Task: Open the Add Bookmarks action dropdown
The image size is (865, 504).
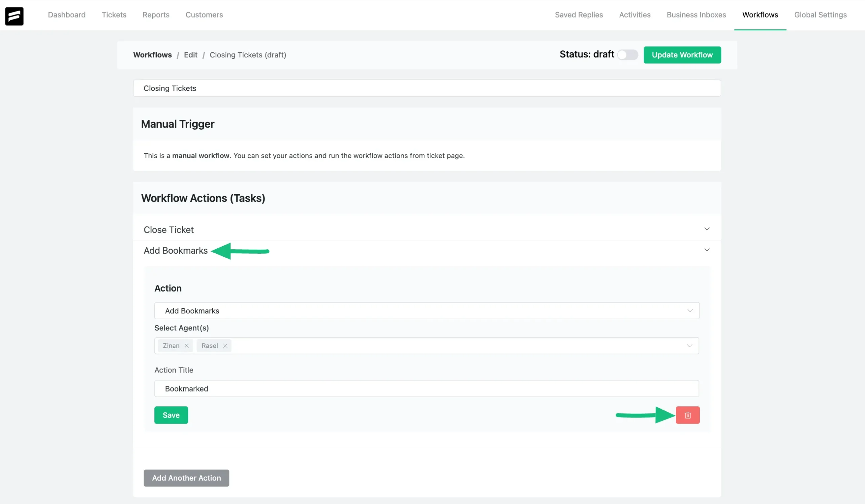Action: tap(426, 310)
